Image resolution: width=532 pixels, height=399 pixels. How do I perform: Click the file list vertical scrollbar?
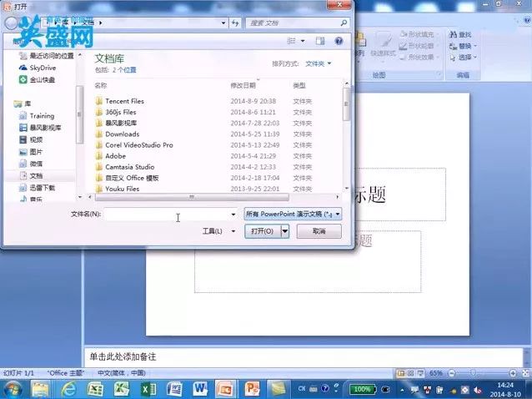pyautogui.click(x=346, y=104)
